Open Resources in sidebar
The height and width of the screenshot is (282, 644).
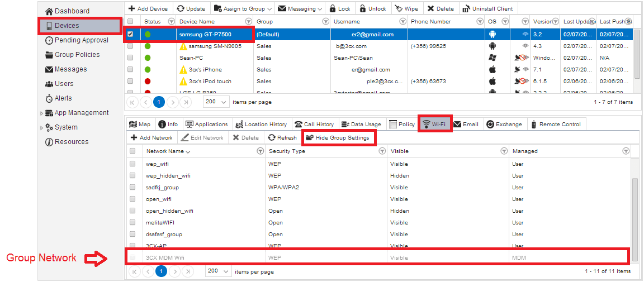tap(66, 142)
